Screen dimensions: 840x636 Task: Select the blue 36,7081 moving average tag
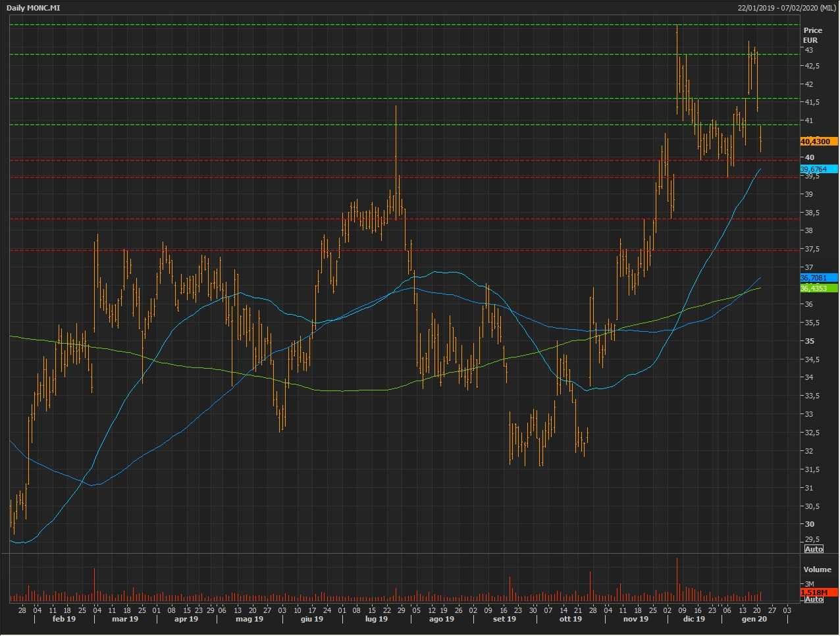[x=818, y=278]
